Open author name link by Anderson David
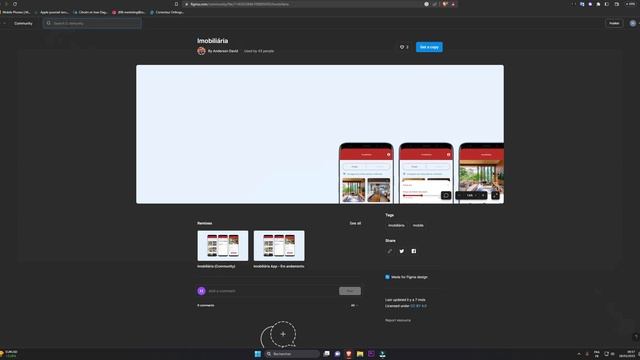This screenshot has height=360, width=640. click(x=223, y=51)
